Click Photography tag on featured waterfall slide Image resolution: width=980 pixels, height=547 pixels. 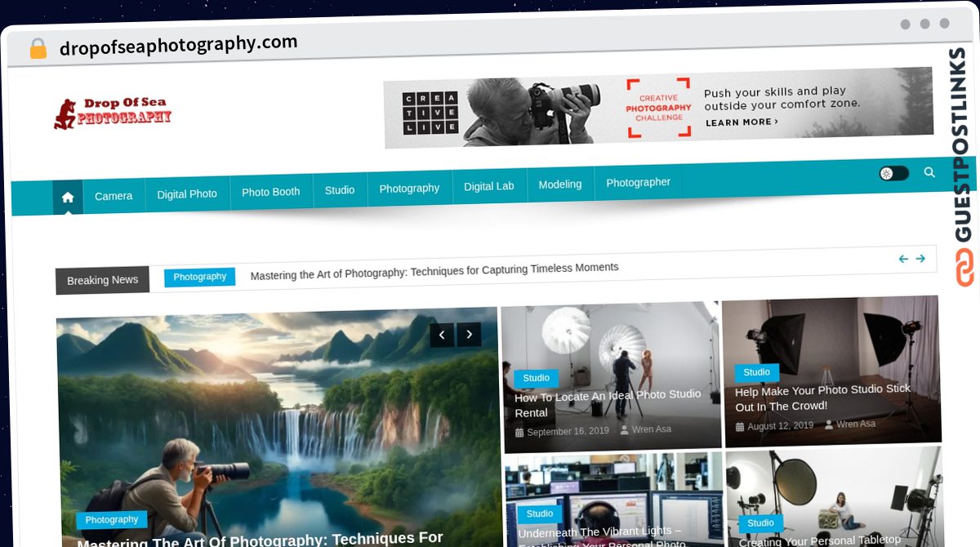pos(112,520)
